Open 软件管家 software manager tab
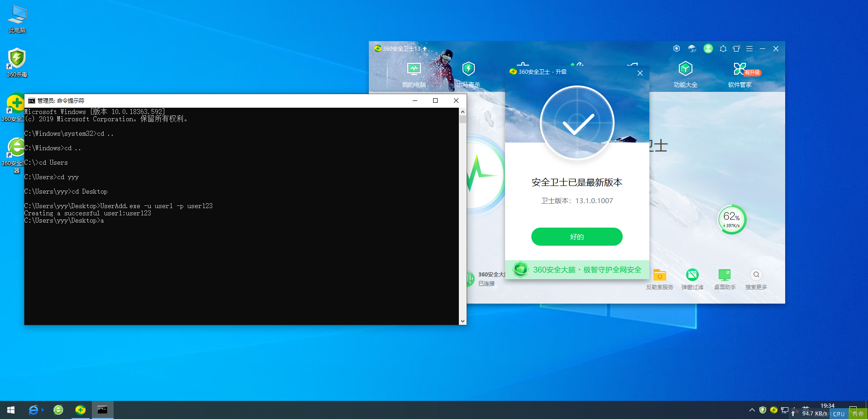The height and width of the screenshot is (419, 868). click(740, 75)
